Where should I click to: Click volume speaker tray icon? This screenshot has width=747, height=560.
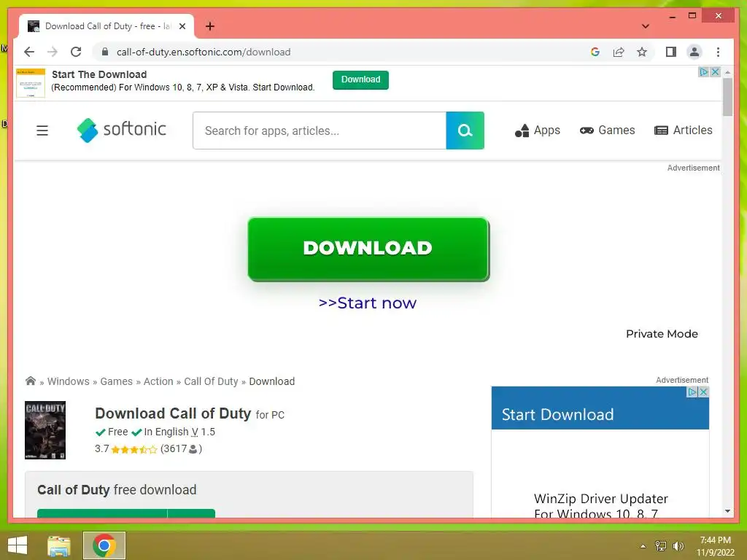(x=678, y=546)
